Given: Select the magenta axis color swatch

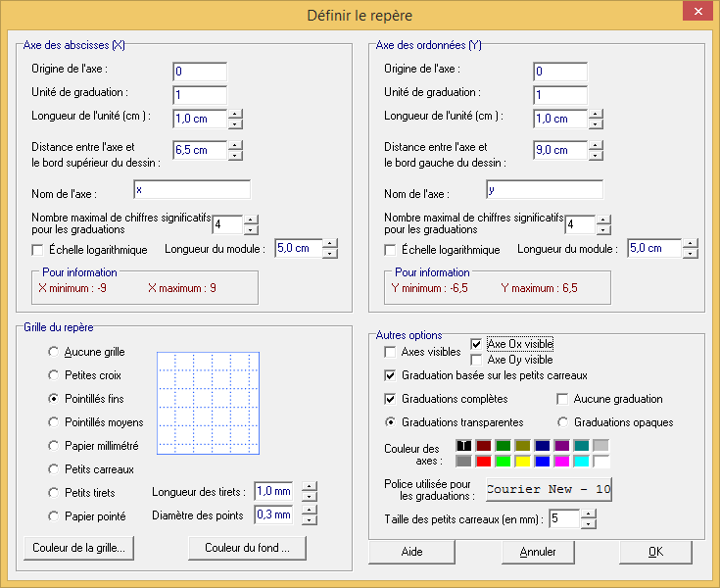Looking at the screenshot, I should point(562,462).
